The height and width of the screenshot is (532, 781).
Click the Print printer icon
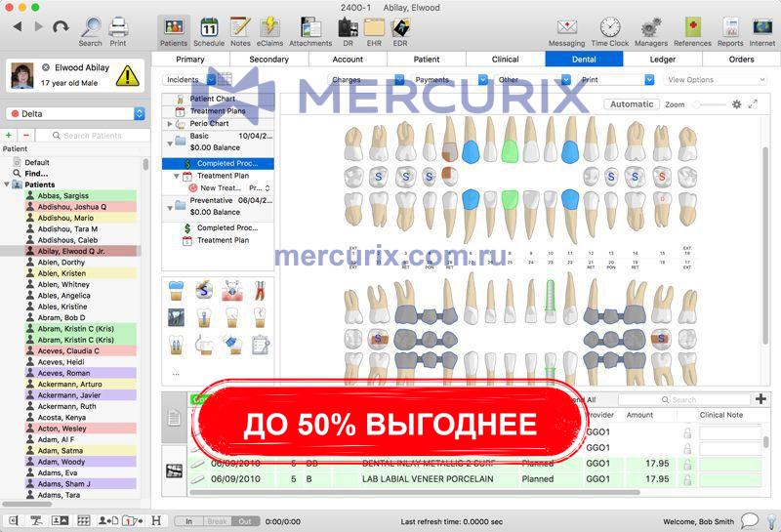pos(118,31)
